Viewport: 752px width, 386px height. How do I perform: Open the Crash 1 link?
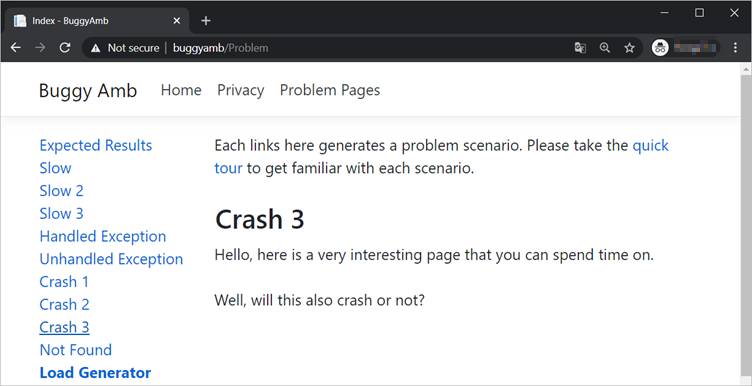pos(64,282)
